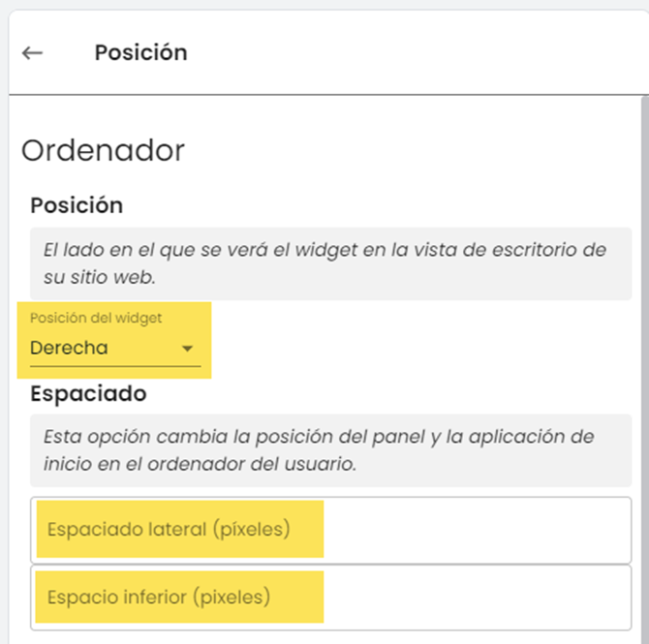Click the Espaciado lateral placeholder text
Screen dimensions: 649x644
(x=168, y=530)
